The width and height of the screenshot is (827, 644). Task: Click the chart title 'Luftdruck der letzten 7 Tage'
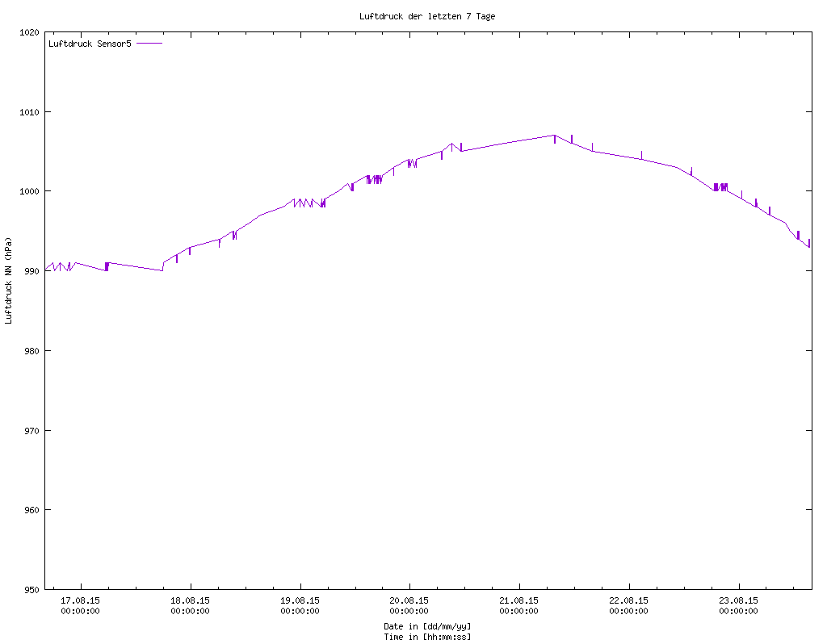click(427, 16)
